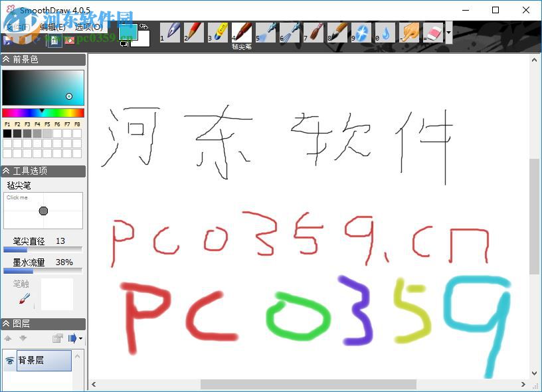The image size is (542, 392).
Task: Select the airbrush spray tool
Action: click(266, 31)
